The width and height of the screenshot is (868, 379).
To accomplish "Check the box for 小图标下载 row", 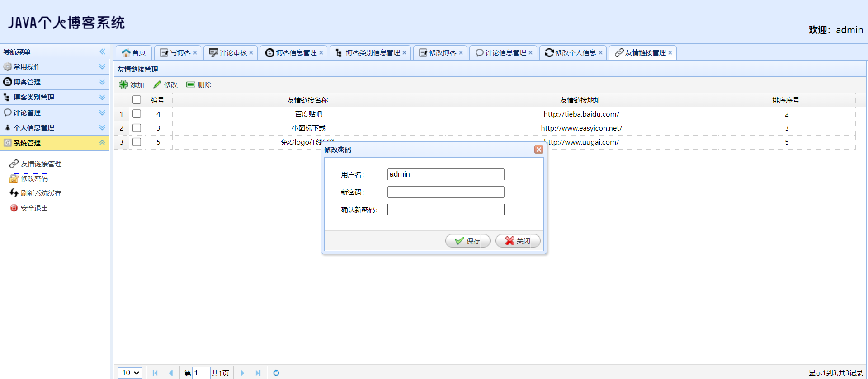I will [x=137, y=128].
